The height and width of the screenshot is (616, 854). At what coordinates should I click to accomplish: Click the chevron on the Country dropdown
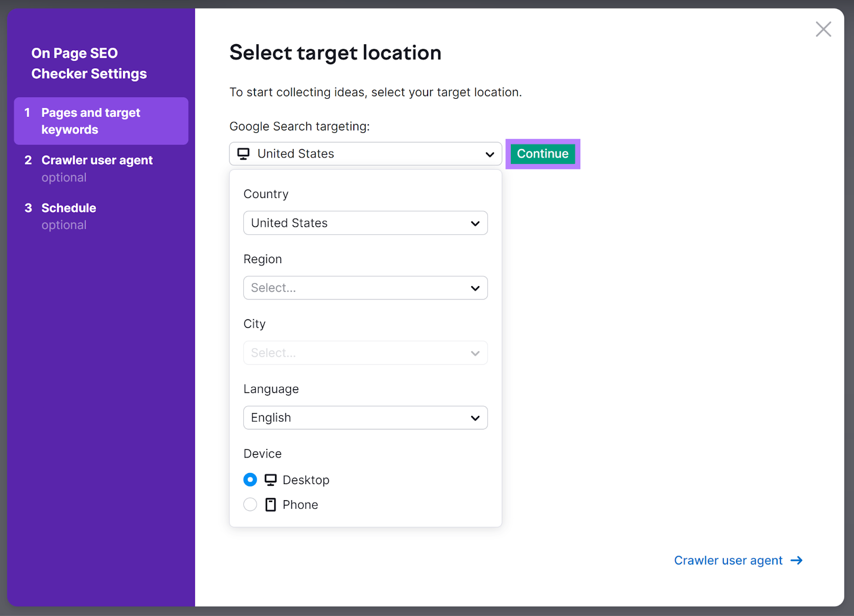475,223
